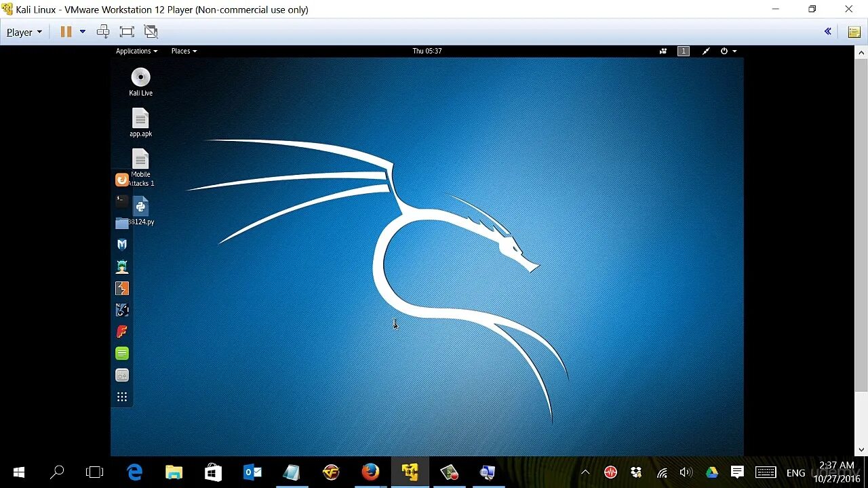Switch to VMware Player taskbar icon
Image resolution: width=868 pixels, height=488 pixels.
[x=410, y=472]
